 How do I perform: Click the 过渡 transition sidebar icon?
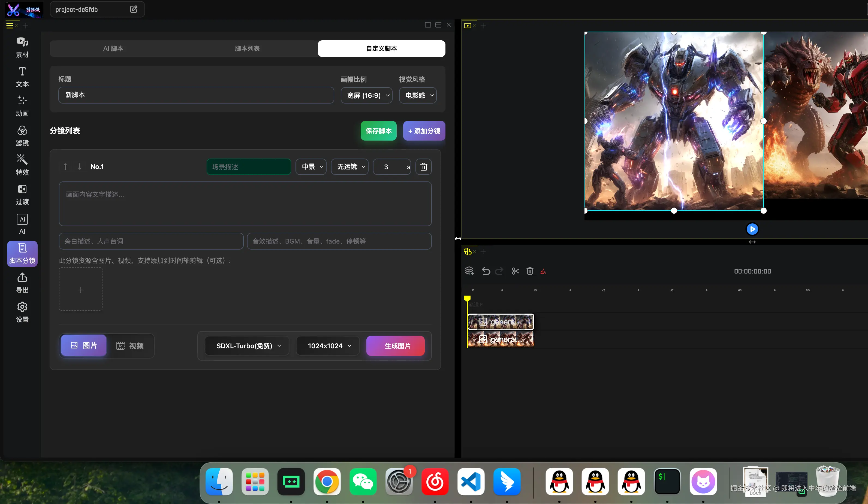click(22, 189)
